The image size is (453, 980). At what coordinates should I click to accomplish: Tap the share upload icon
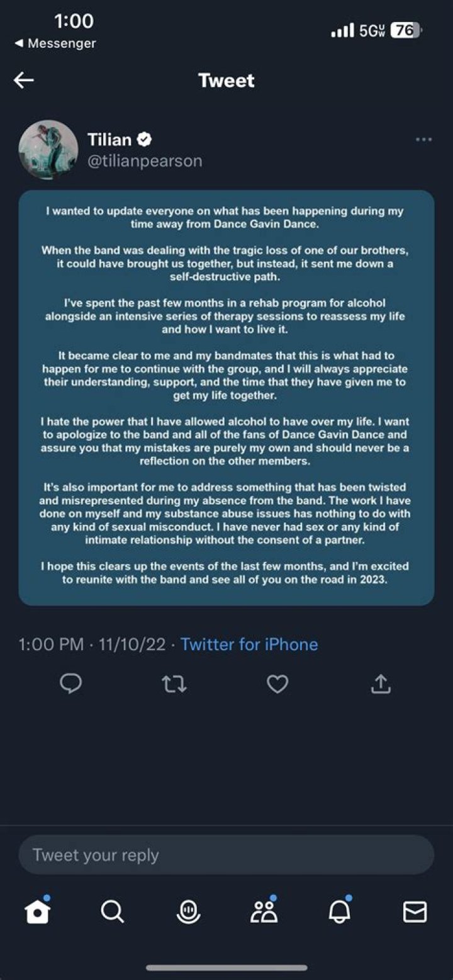click(381, 684)
